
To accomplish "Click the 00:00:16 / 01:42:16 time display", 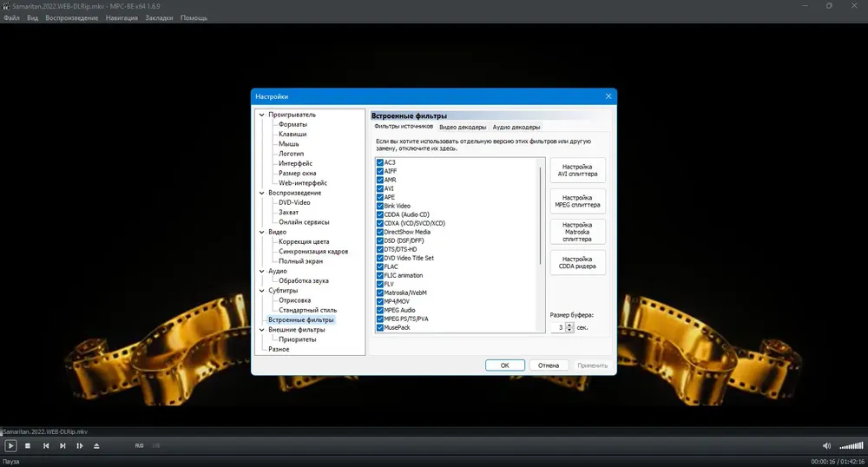I will pos(838,462).
